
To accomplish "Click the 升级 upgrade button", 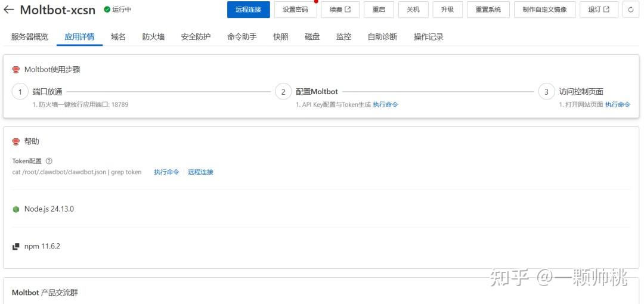I will click(x=447, y=10).
